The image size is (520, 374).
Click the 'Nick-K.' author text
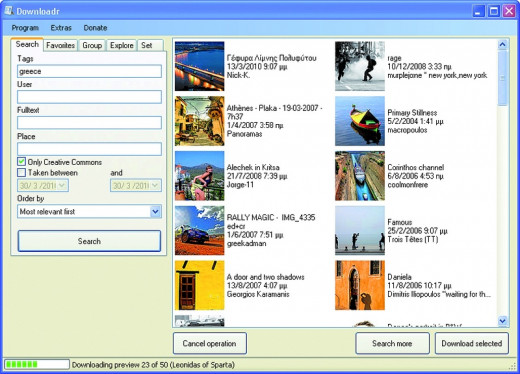[x=238, y=75]
